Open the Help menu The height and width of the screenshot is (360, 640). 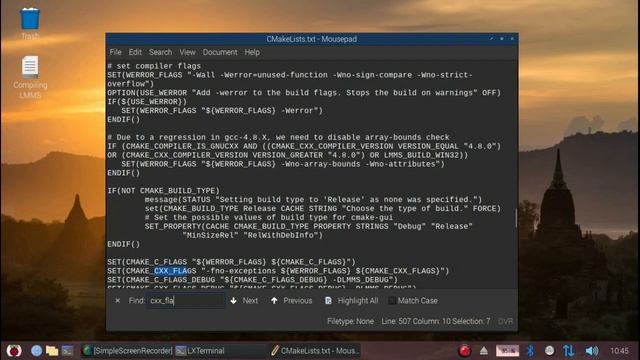[x=252, y=52]
